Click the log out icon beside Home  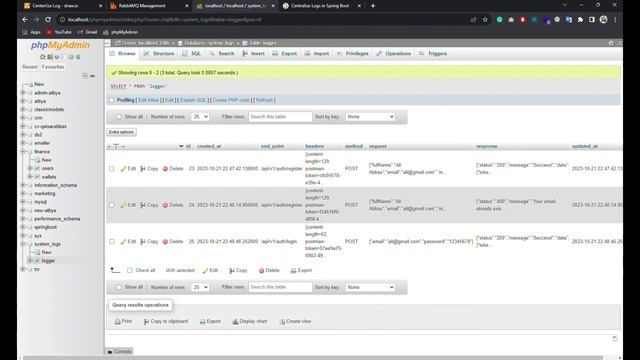tap(49, 57)
